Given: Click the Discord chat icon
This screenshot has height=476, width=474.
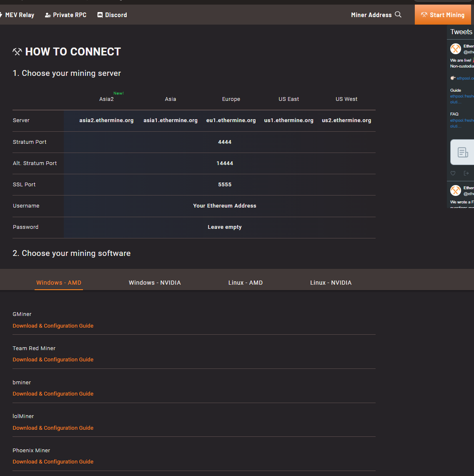Looking at the screenshot, I should click(100, 15).
